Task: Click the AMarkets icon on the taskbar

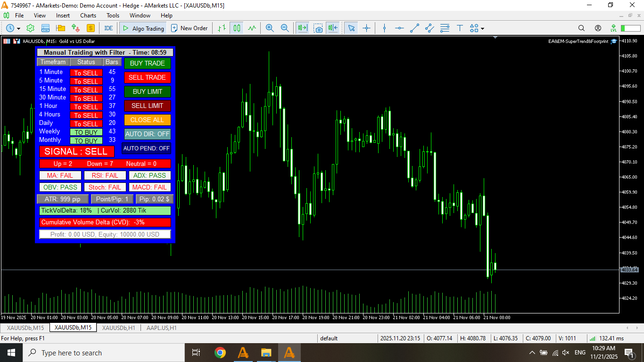Action: [243, 352]
